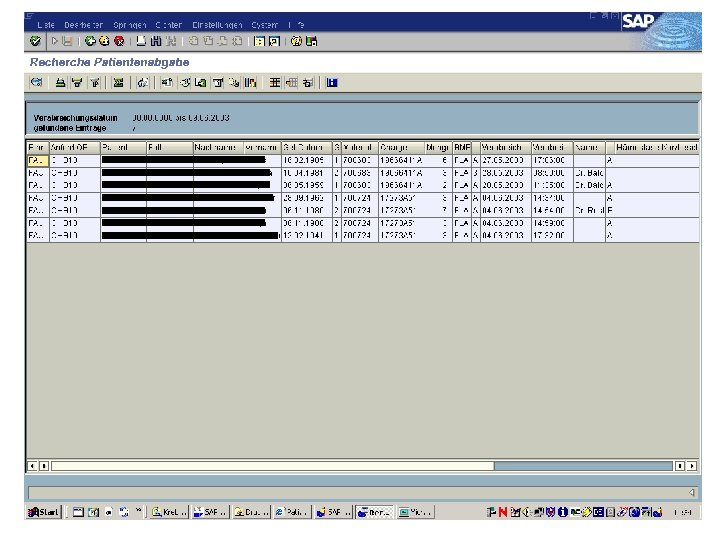Select the time cell 17:03:00
Viewport: 720px width, 540px height.
click(x=552, y=160)
